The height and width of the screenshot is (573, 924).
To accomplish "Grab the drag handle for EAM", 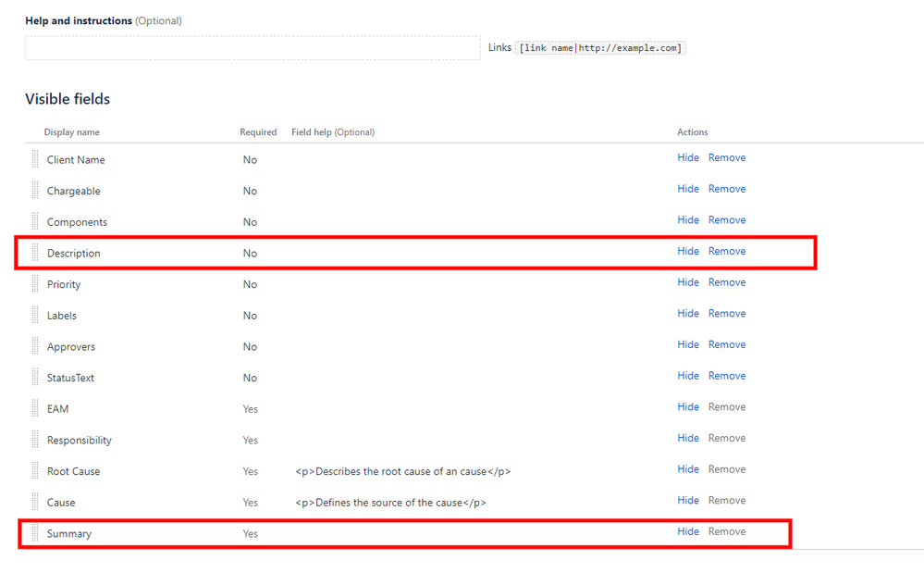I will coord(35,408).
